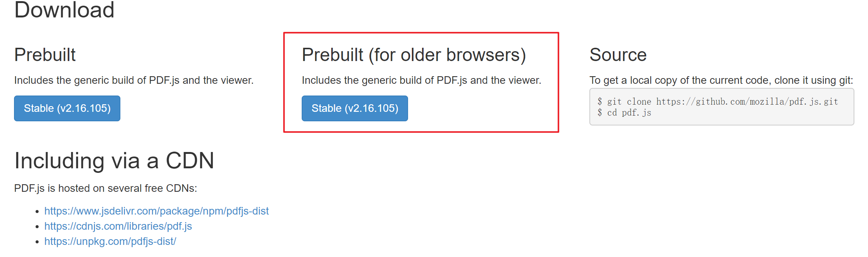Click the 'To get a local copy' sentence
This screenshot has height=257, width=868.
click(x=721, y=80)
